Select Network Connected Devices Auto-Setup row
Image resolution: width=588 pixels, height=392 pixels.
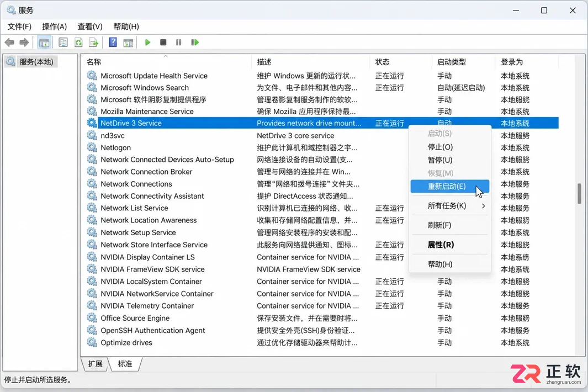(x=322, y=160)
